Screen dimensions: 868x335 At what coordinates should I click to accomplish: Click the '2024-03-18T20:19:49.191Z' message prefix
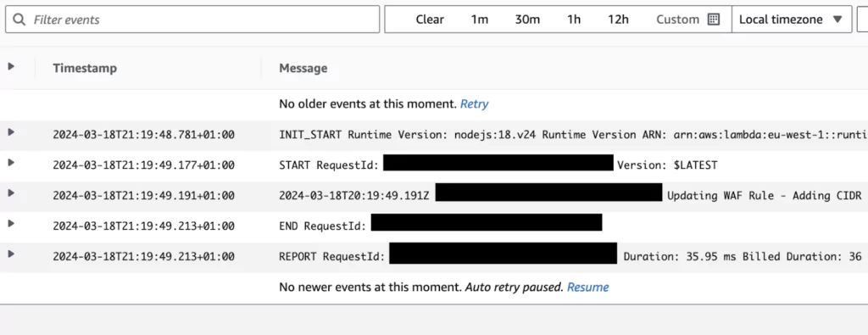353,195
